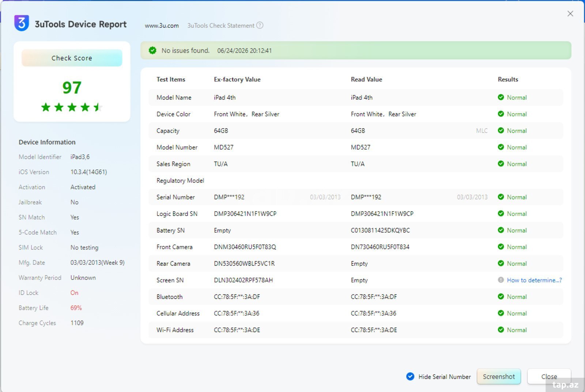585x392 pixels.
Task: Click the score value 97
Action: tap(72, 88)
